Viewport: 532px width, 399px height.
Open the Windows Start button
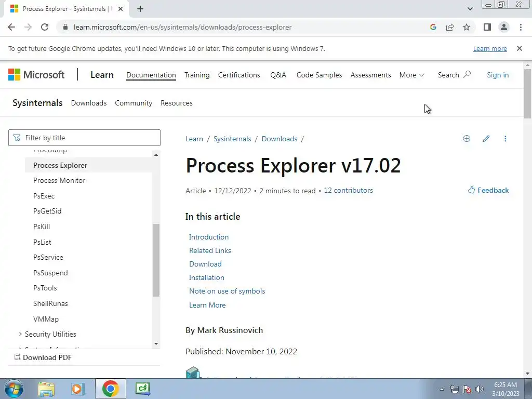(14, 389)
